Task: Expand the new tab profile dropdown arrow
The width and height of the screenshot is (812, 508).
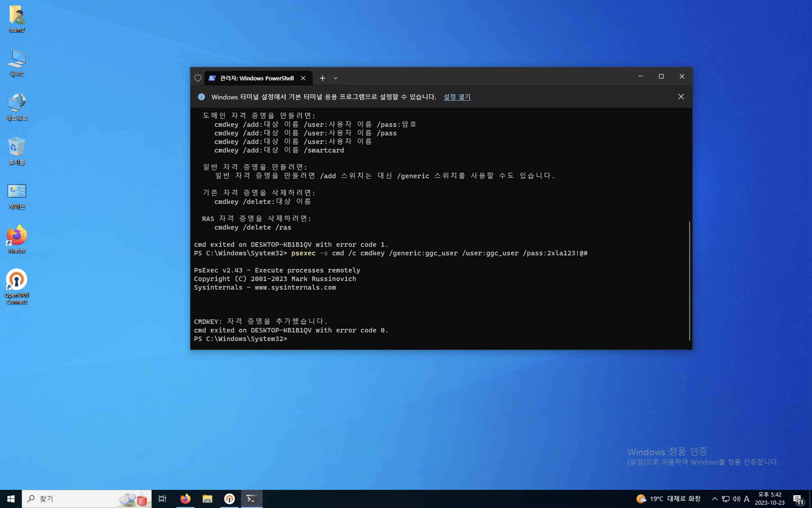Action: [x=335, y=78]
